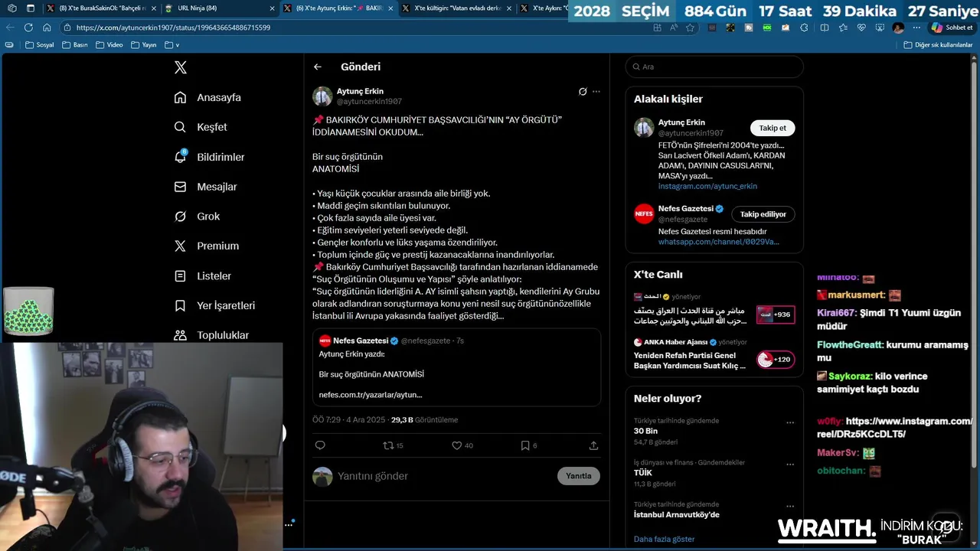Select the 30 Bin trending topic
Image resolution: width=980 pixels, height=551 pixels.
[x=645, y=431]
